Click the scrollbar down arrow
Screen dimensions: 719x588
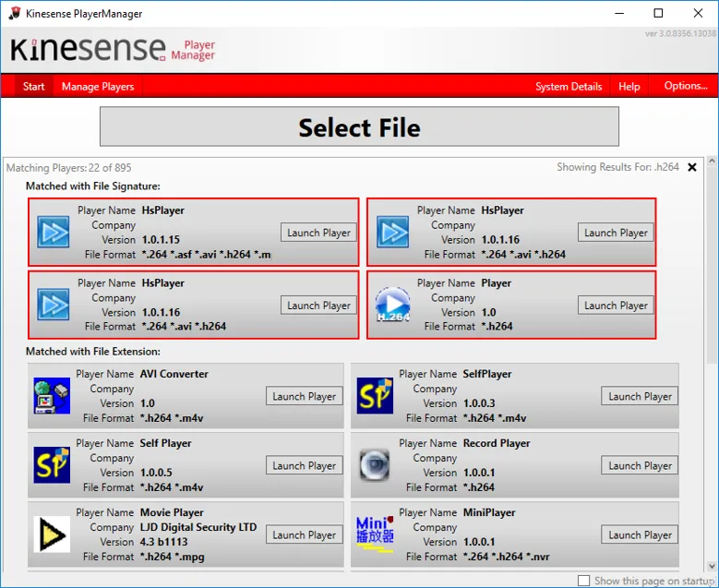click(x=712, y=566)
